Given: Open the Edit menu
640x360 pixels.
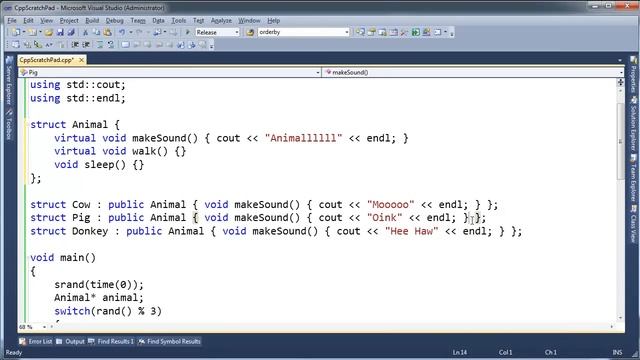Looking at the screenshot, I should 28,20.
